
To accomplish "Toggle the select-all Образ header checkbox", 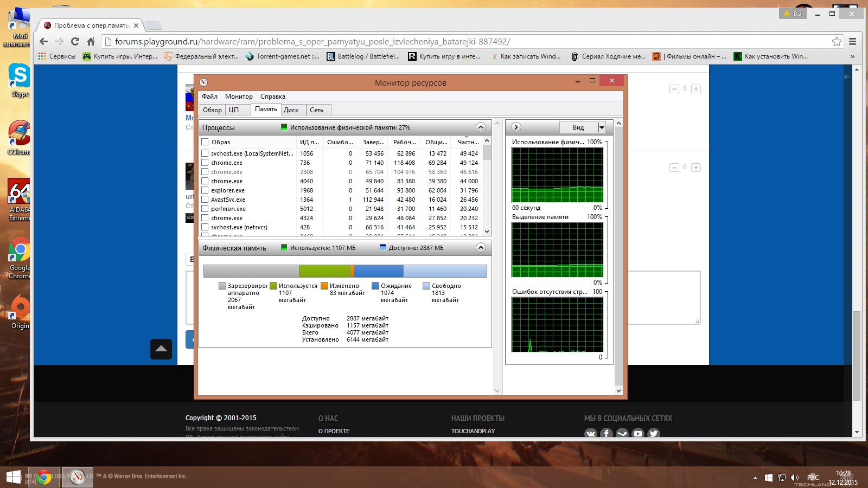I will pos(205,142).
